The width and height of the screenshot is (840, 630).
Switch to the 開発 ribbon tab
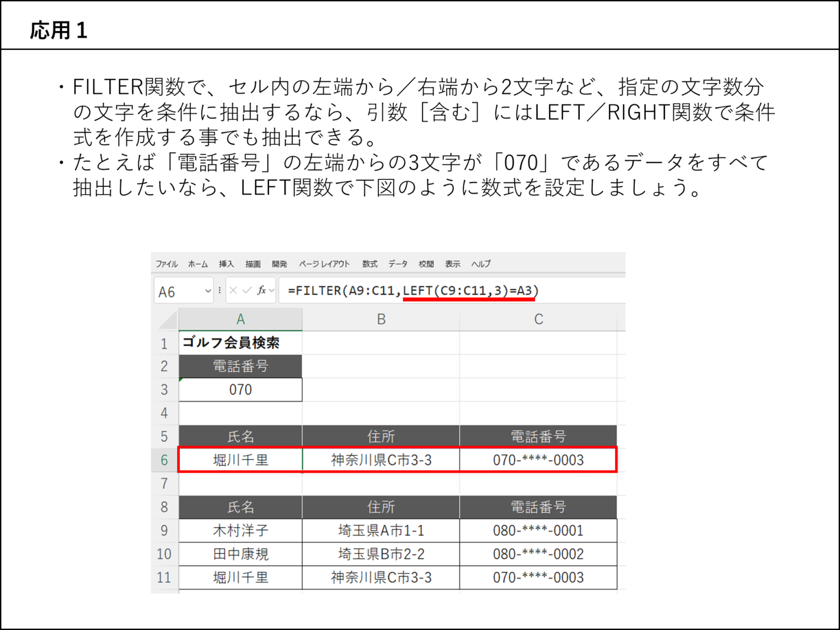pyautogui.click(x=280, y=264)
